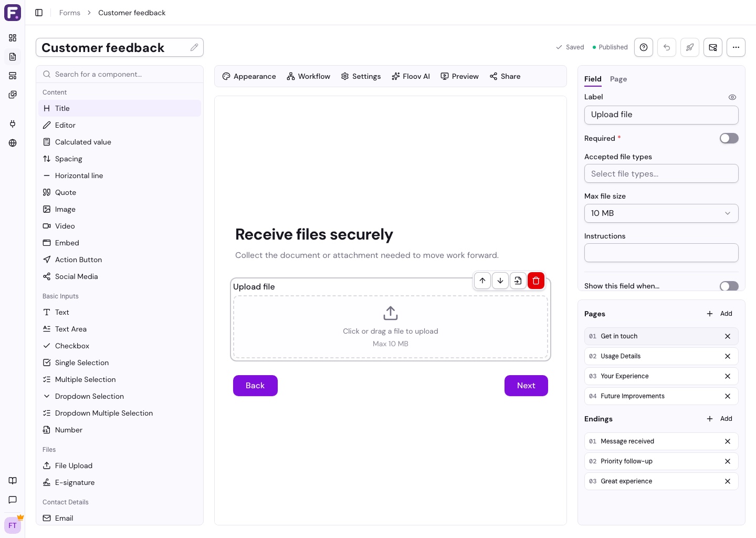Click the rocket publish icon
This screenshot has width=756, height=538.
[690, 47]
